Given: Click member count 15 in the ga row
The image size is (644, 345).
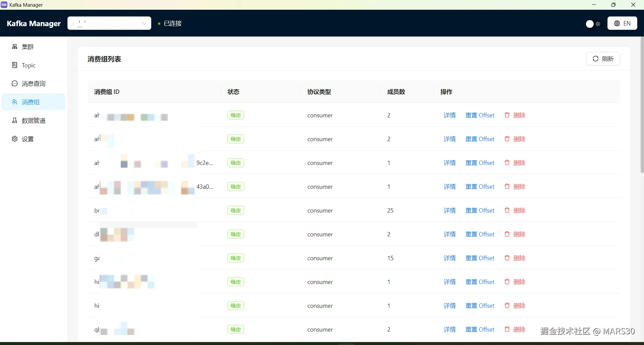Looking at the screenshot, I should click(x=390, y=258).
